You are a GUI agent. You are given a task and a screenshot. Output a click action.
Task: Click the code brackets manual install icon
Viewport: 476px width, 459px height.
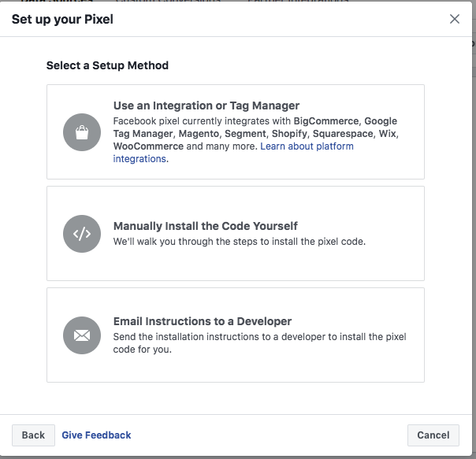click(82, 234)
